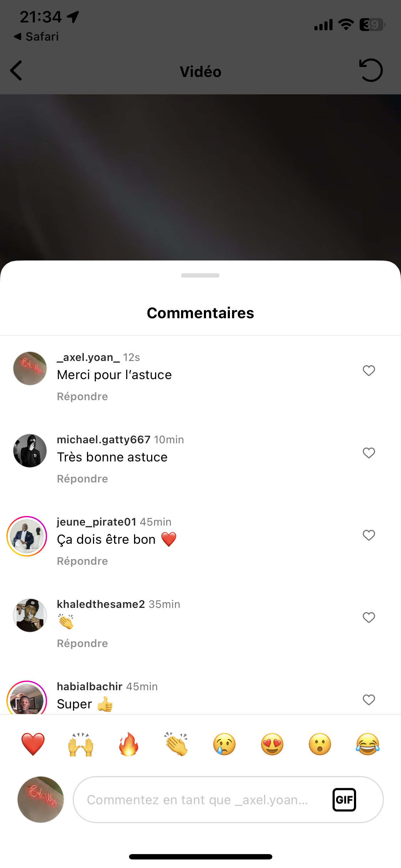Add the crying face emoji
401x868 pixels.
pos(224,744)
